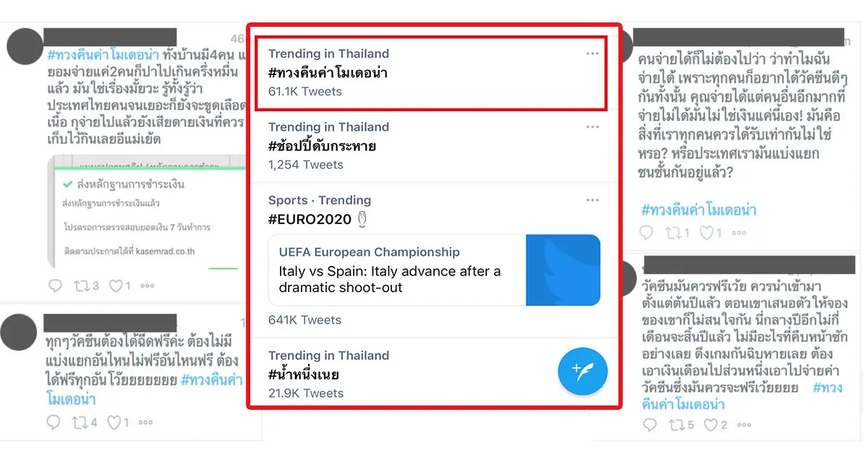Retweet the post showing only 1 retweet

click(676, 233)
